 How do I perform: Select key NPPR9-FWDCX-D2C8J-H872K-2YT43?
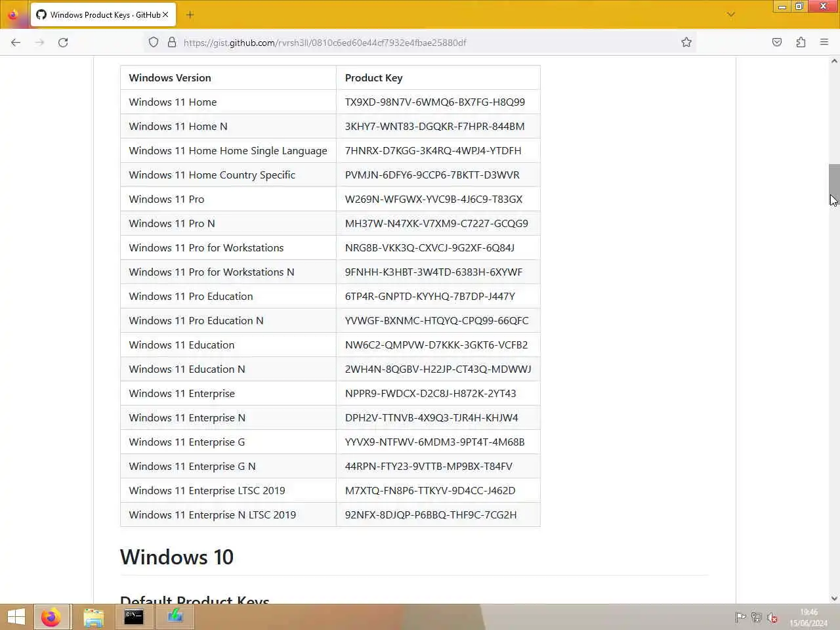pyautogui.click(x=430, y=393)
